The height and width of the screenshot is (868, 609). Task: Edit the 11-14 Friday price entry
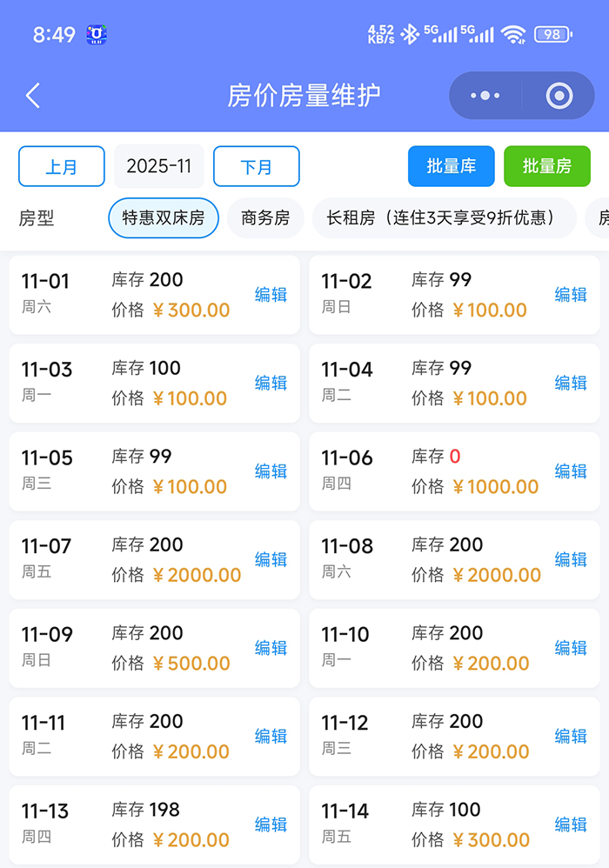(x=570, y=825)
